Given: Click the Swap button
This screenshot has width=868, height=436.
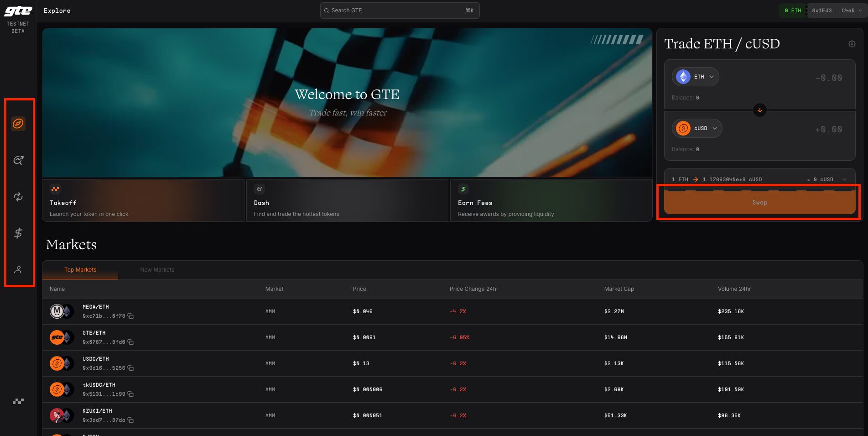Looking at the screenshot, I should (760, 203).
